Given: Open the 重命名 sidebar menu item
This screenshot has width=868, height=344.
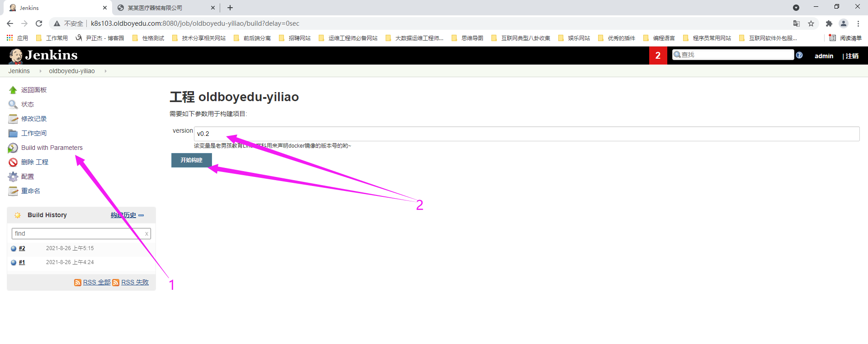Looking at the screenshot, I should pyautogui.click(x=30, y=191).
